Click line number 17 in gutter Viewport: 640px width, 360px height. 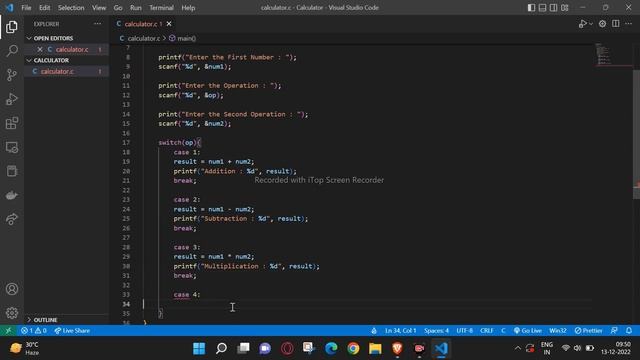pyautogui.click(x=126, y=142)
